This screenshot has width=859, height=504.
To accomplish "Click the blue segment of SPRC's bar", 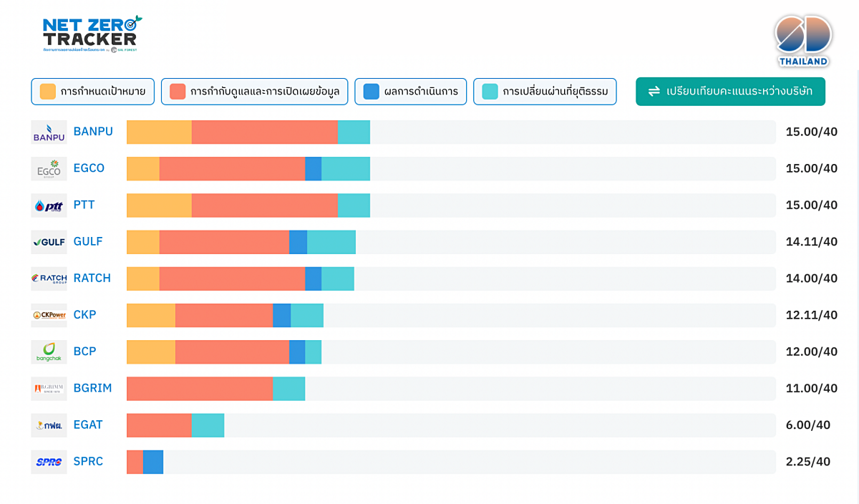I will pos(153,462).
